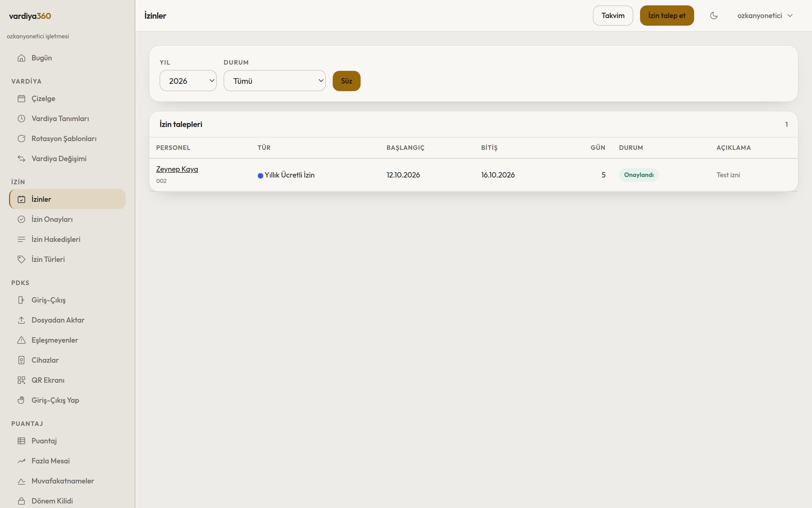
Task: Click the Eşleşmeyenler warning triangle icon
Action: (x=21, y=340)
